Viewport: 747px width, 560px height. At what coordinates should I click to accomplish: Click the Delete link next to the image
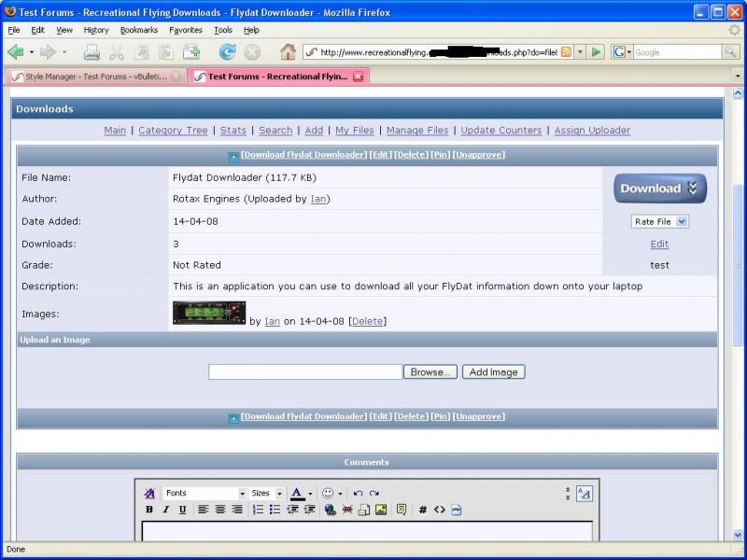point(367,321)
